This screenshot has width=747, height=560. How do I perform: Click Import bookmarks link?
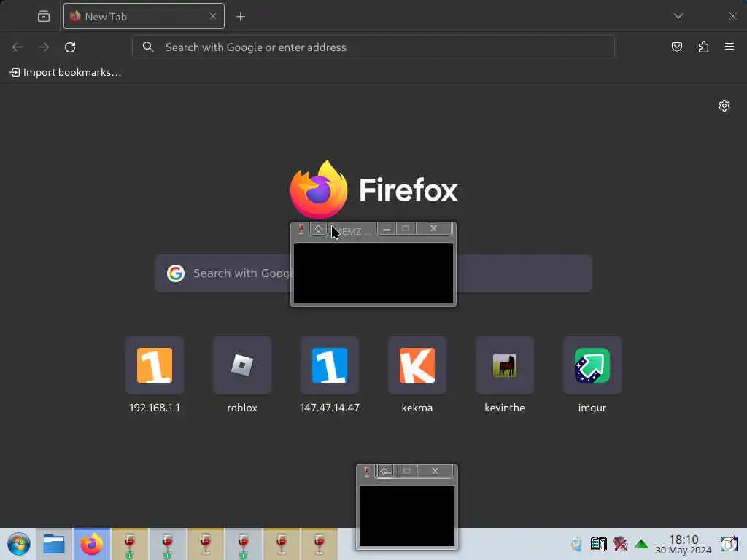[66, 72]
